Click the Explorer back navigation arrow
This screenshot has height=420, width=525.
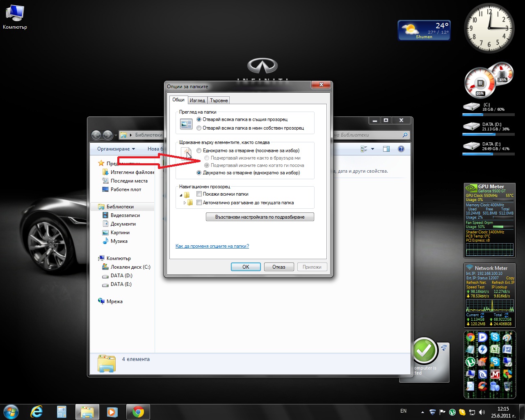(96, 135)
